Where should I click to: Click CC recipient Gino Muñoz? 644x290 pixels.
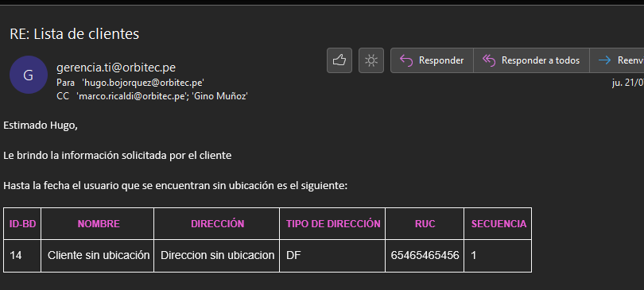point(219,97)
